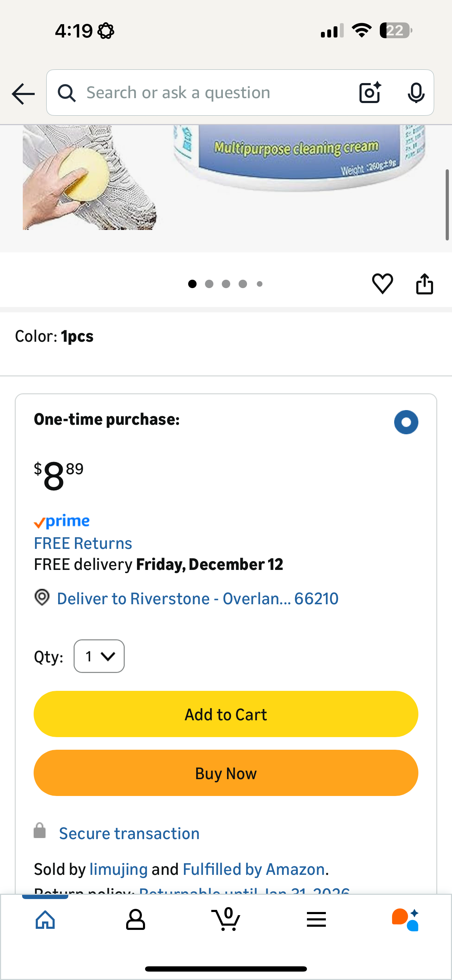452x980 pixels.
Task: Tap the microphone voice search icon
Action: pyautogui.click(x=416, y=93)
